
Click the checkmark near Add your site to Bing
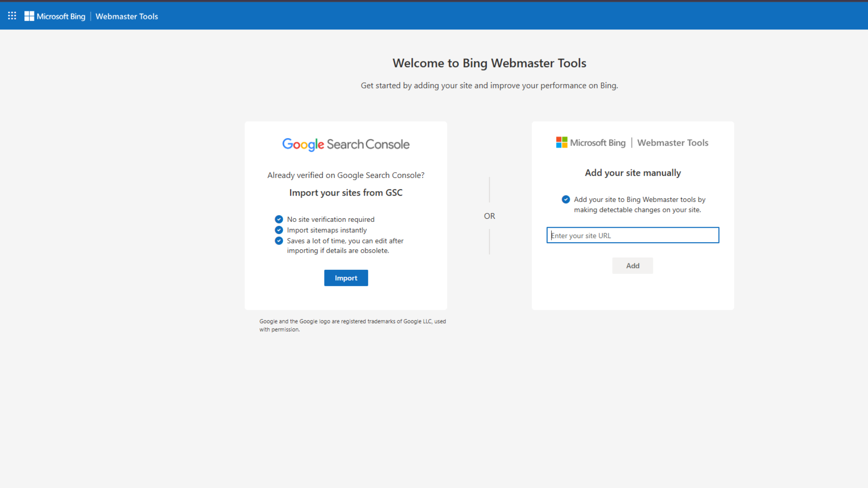(x=566, y=199)
